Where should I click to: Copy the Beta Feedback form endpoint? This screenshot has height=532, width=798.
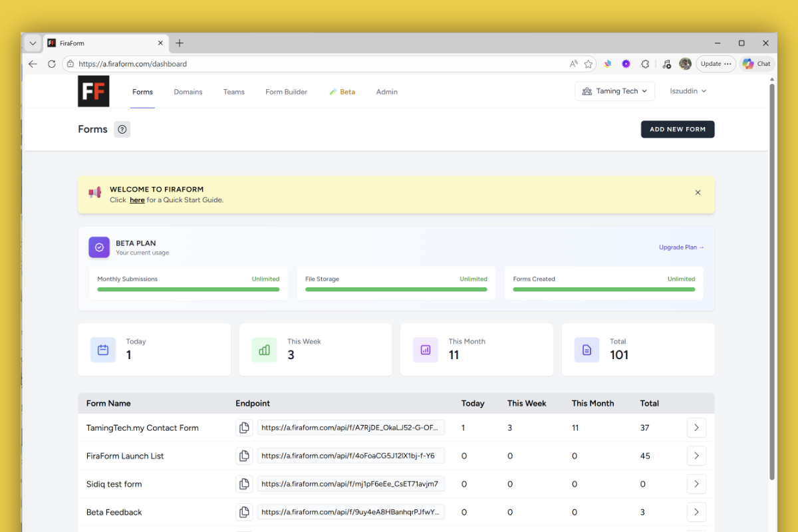pyautogui.click(x=244, y=512)
